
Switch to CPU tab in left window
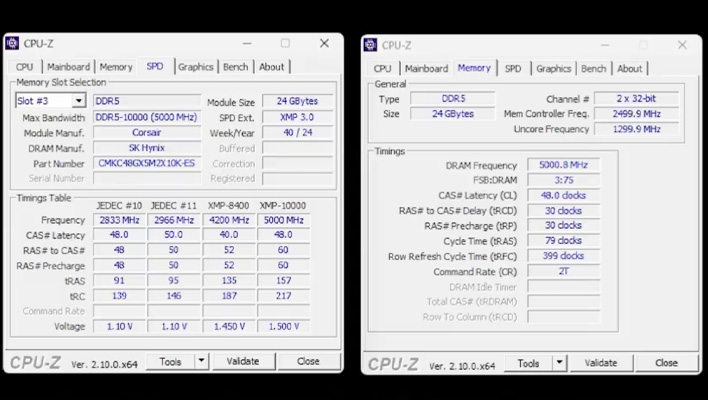pos(24,67)
